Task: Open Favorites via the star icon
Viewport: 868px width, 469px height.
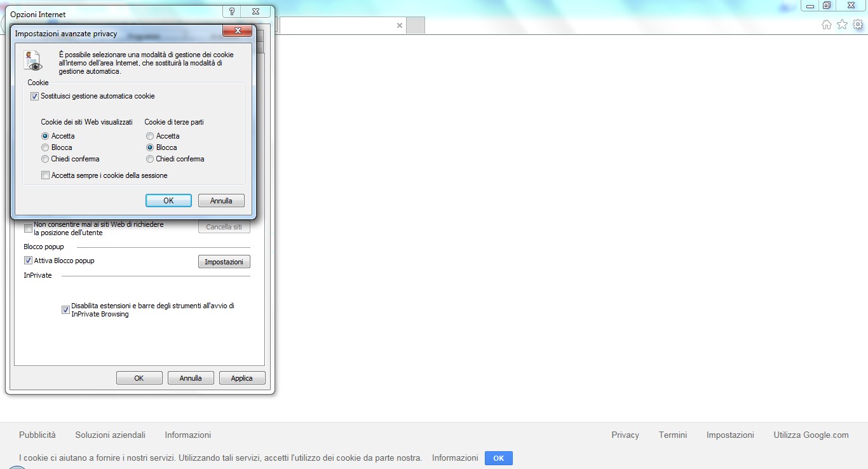Action: tap(841, 24)
